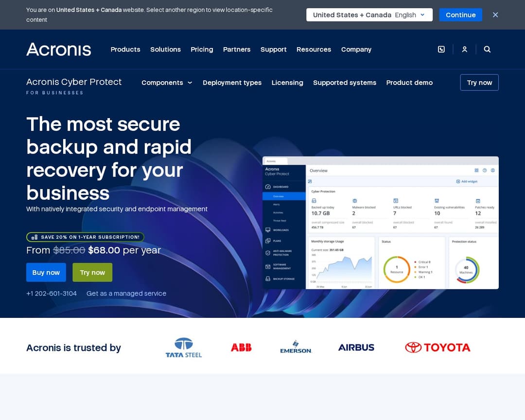Click the Airbus logo
This screenshot has height=420, width=525.
point(356,348)
